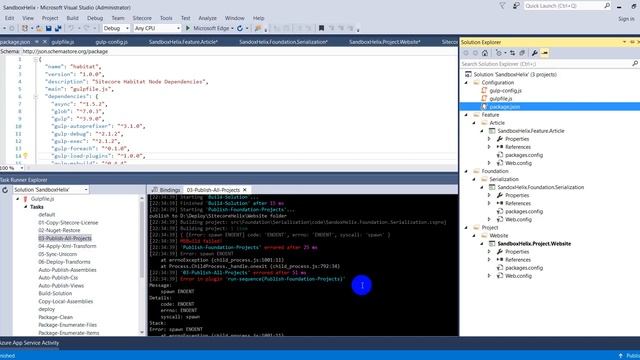This screenshot has height=360, width=640.
Task: Open the Sitecore menu
Action: pos(142,18)
